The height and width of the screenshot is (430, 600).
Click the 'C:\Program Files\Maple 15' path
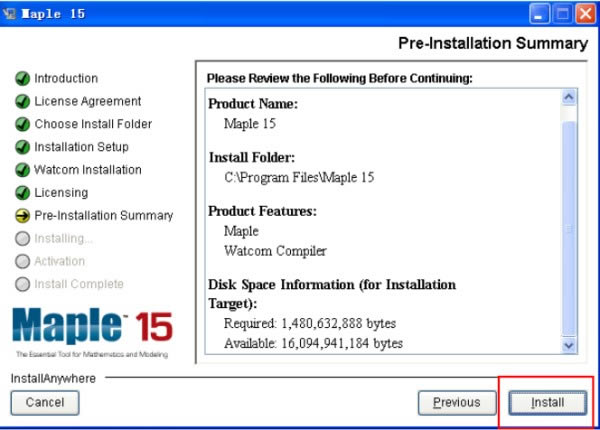299,178
